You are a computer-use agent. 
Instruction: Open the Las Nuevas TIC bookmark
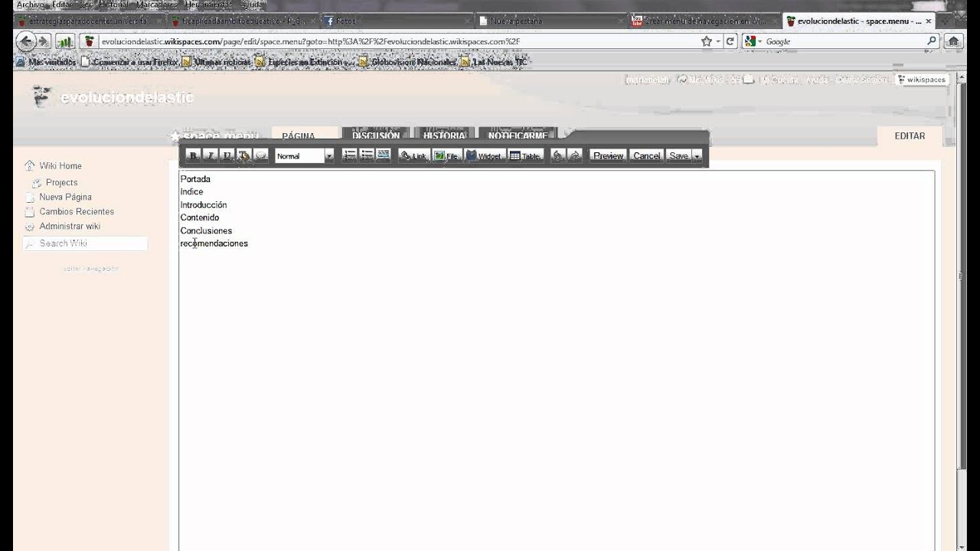(494, 61)
